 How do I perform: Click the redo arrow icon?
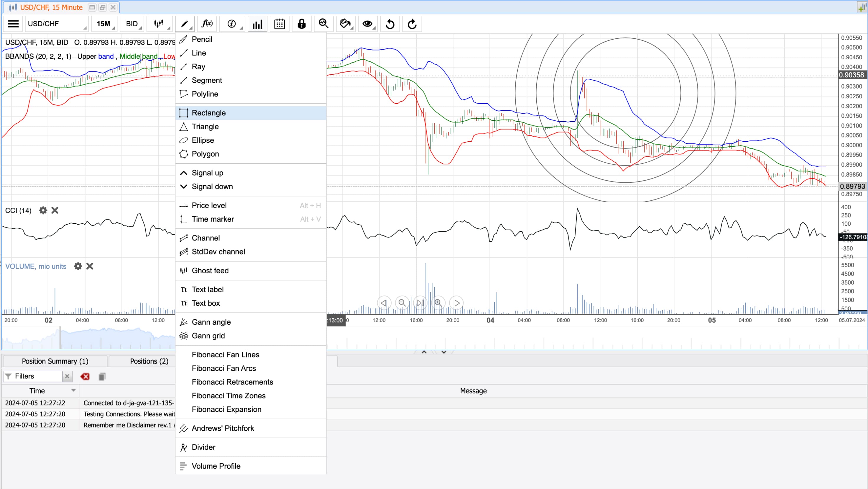pyautogui.click(x=412, y=24)
